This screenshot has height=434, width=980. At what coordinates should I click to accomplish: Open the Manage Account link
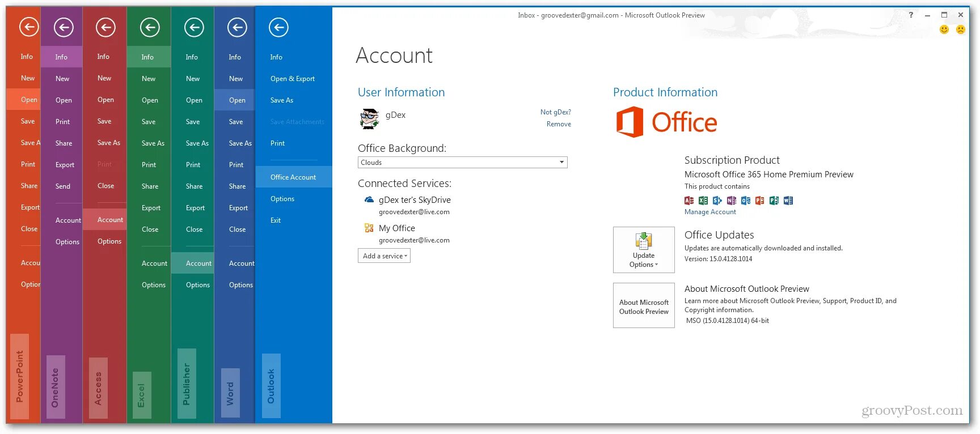(710, 212)
